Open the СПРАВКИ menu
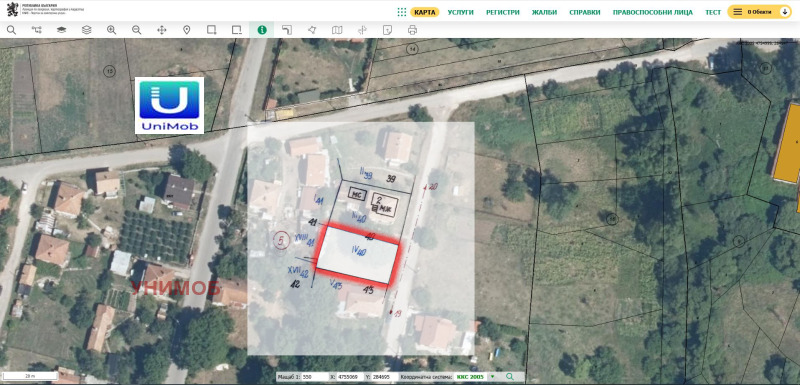800x385 pixels. click(x=585, y=12)
